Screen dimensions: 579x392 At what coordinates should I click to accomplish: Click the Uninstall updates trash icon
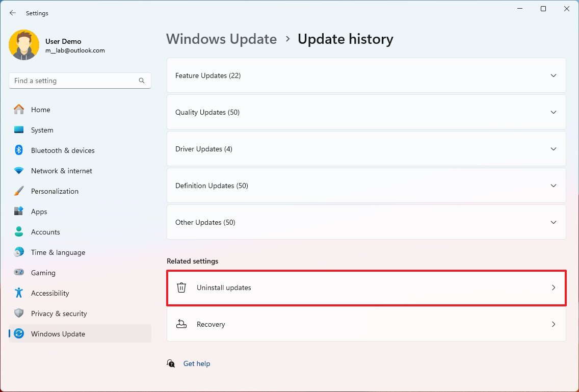pos(181,288)
